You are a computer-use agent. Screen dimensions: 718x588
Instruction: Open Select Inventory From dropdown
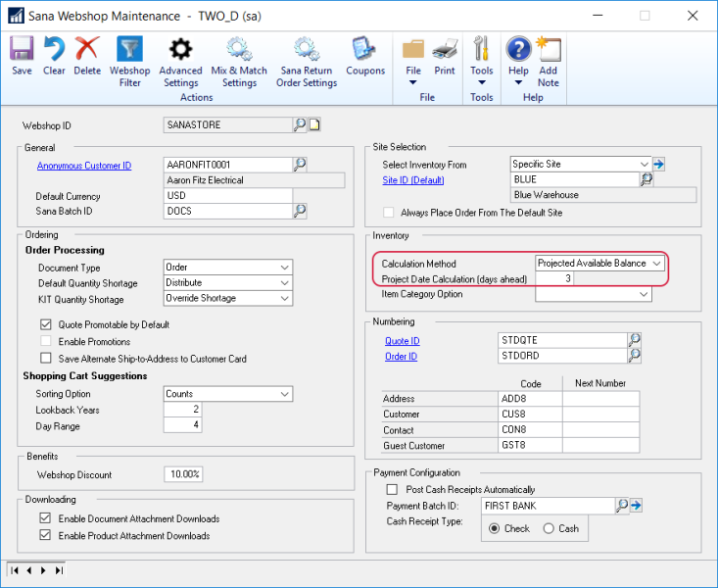644,164
